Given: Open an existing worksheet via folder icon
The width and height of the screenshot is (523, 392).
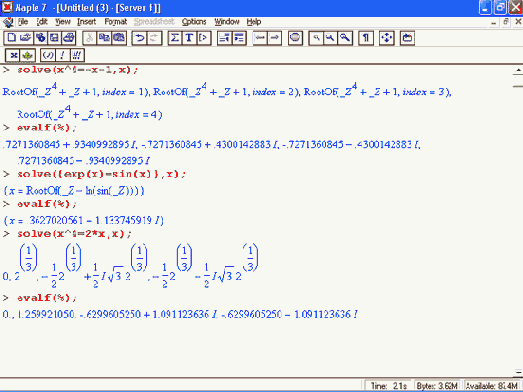Looking at the screenshot, I should coord(26,38).
